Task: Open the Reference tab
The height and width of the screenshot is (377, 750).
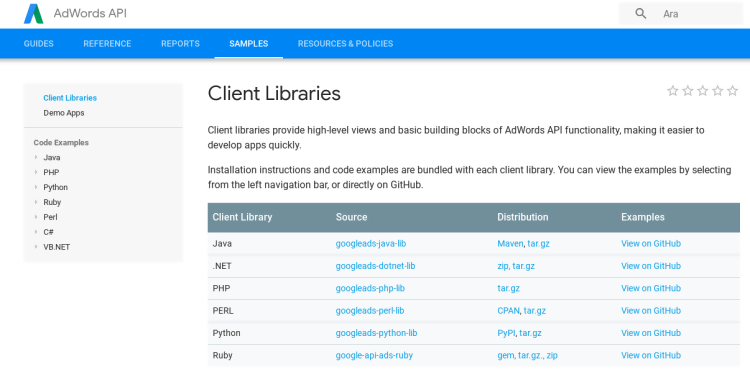Action: 107,44
